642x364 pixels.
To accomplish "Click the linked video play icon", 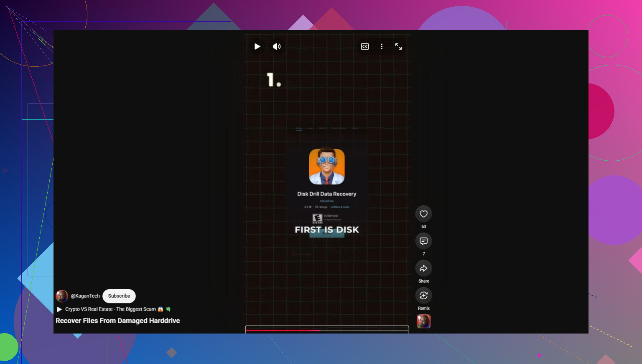I will (59, 309).
